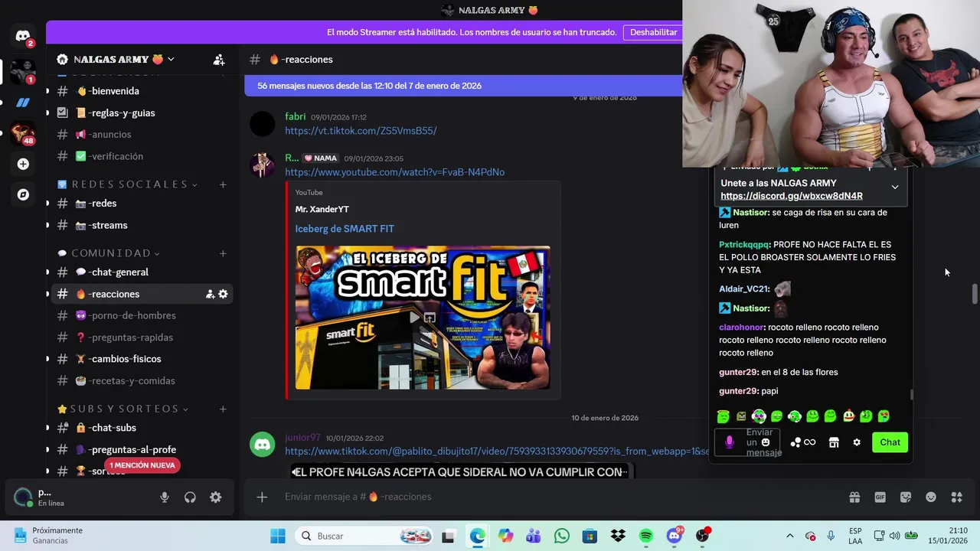Mute microphone in Discord user panel
The width and height of the screenshot is (980, 551).
tap(164, 497)
